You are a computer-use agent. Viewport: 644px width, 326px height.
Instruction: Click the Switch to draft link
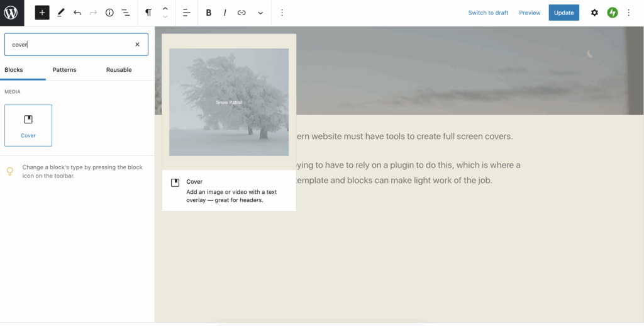488,13
